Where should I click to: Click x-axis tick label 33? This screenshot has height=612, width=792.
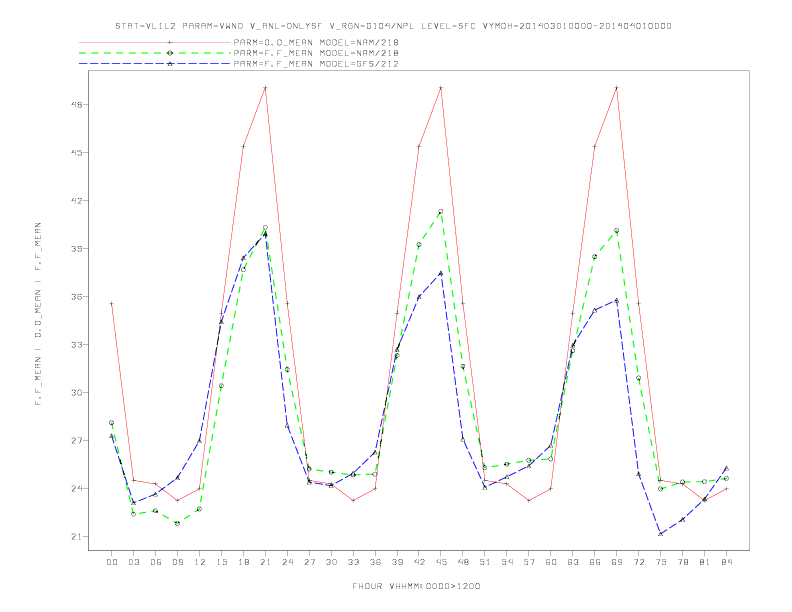[x=353, y=562]
